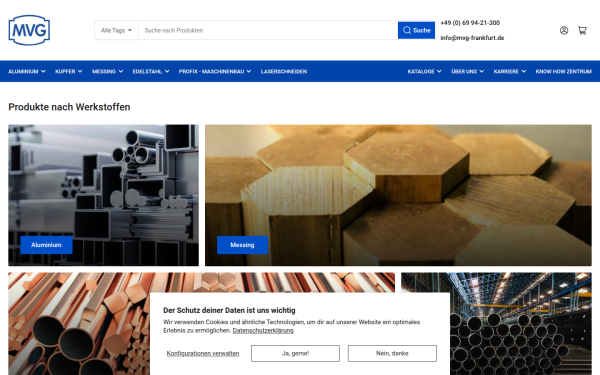Screen dimensions: 600x375
Task: Open the Know How Zentrum menu item
Action: [563, 71]
